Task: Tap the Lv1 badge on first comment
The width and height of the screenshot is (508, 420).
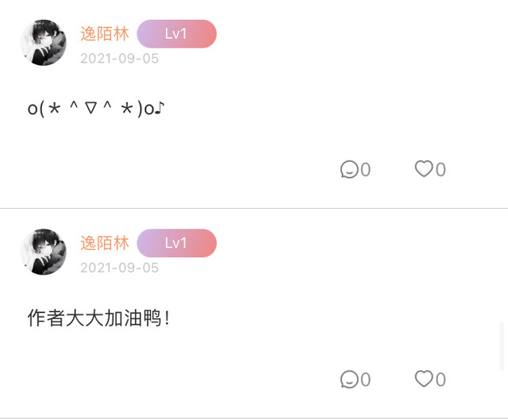Action: [176, 33]
